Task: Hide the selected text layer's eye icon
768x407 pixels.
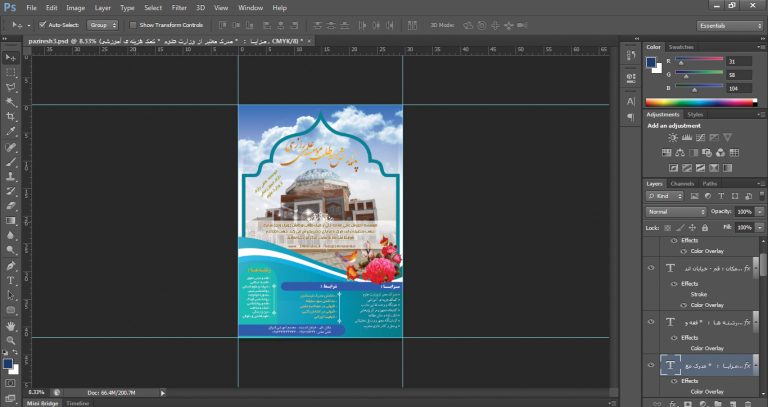Action: pos(650,367)
